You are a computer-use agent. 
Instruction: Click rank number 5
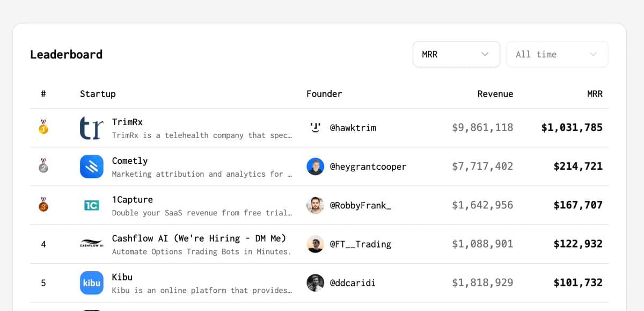point(43,283)
